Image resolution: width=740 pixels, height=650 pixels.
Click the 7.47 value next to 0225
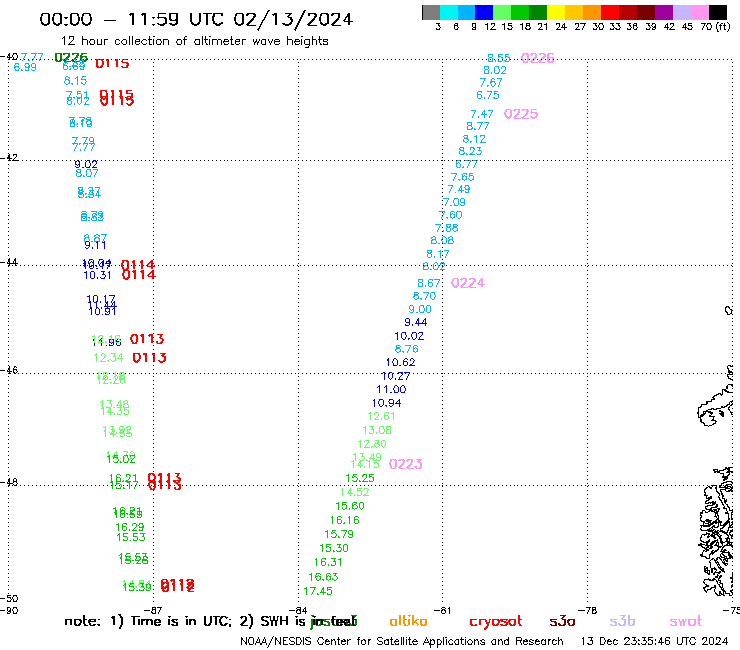click(x=482, y=114)
